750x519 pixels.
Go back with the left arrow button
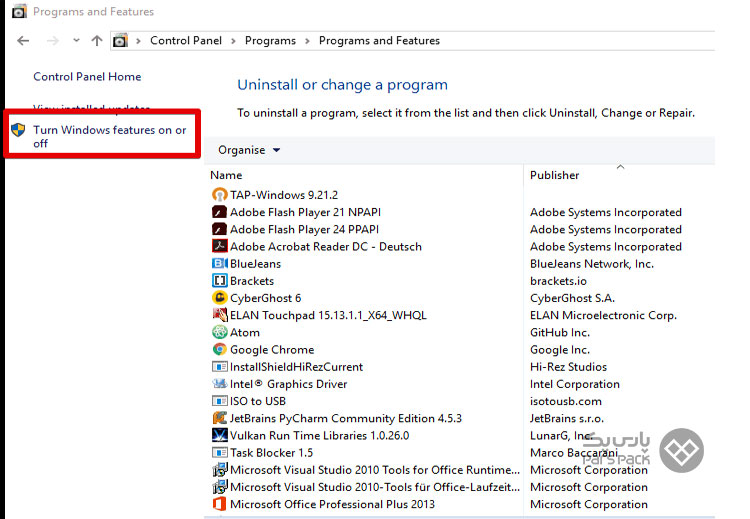click(23, 41)
